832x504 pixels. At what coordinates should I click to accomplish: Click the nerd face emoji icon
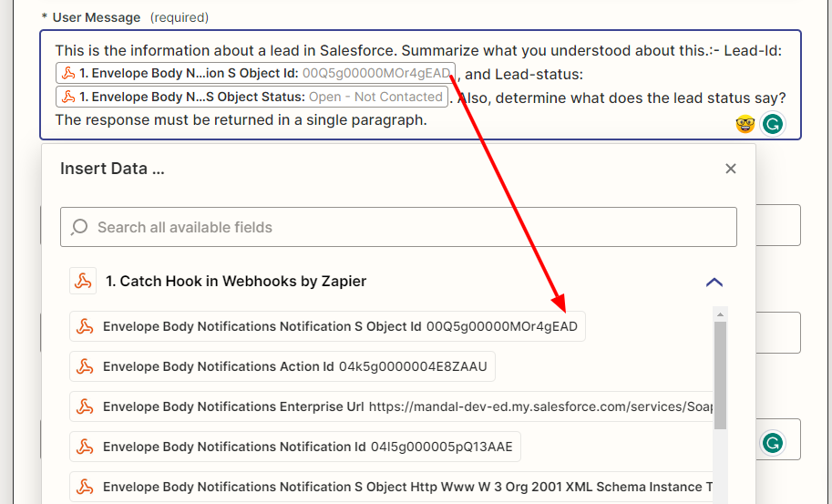coord(745,124)
